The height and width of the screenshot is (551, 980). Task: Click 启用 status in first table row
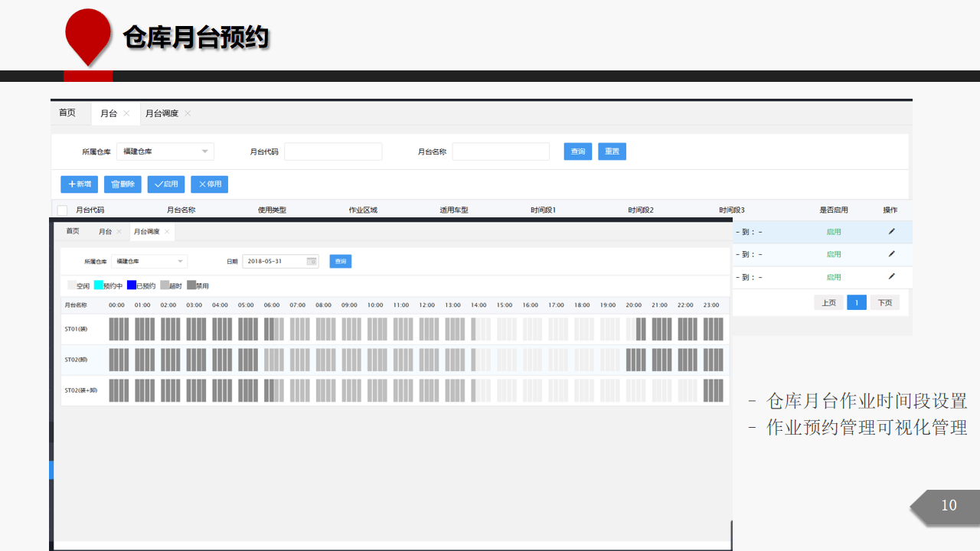point(834,232)
